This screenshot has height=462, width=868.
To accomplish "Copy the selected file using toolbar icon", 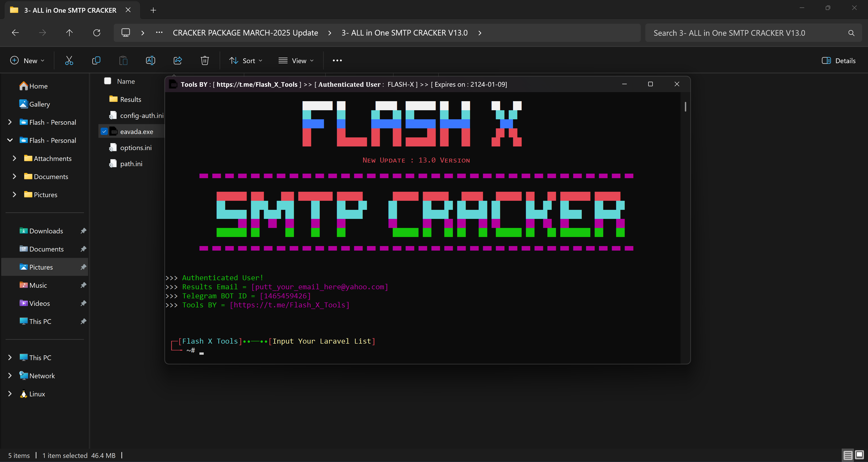I will pos(96,60).
